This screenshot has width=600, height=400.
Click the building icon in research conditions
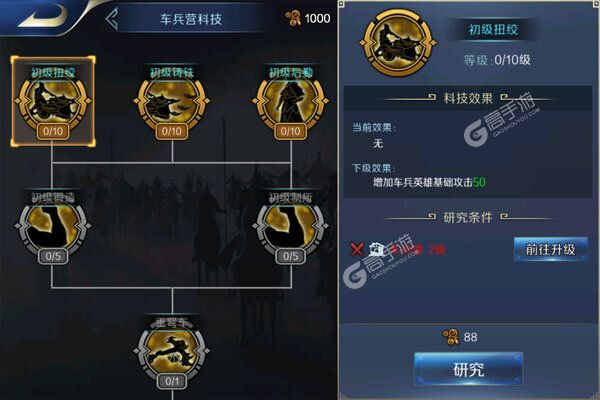377,250
